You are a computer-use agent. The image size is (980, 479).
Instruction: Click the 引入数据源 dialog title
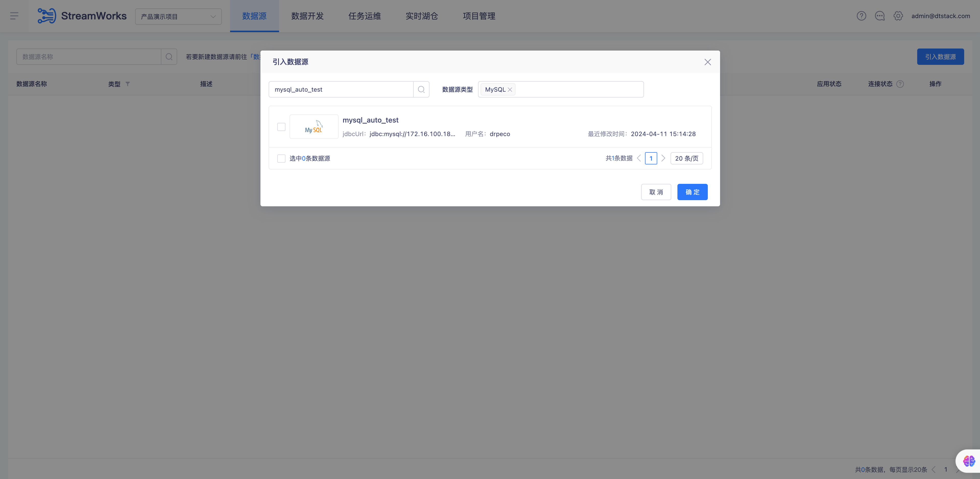point(290,62)
